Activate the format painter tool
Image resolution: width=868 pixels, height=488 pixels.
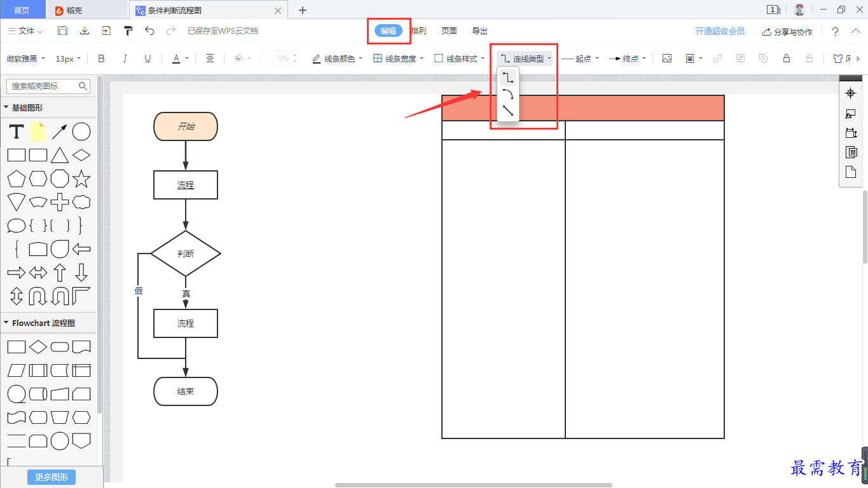(x=128, y=30)
